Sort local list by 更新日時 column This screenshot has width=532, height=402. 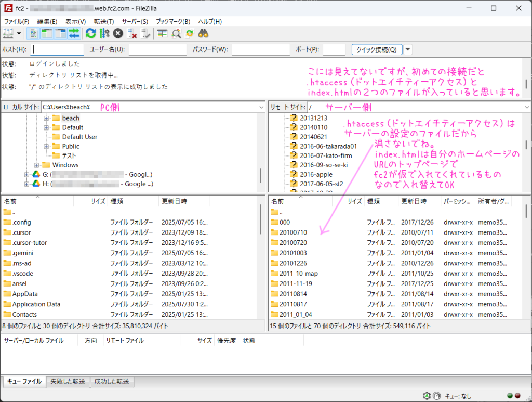(x=184, y=201)
